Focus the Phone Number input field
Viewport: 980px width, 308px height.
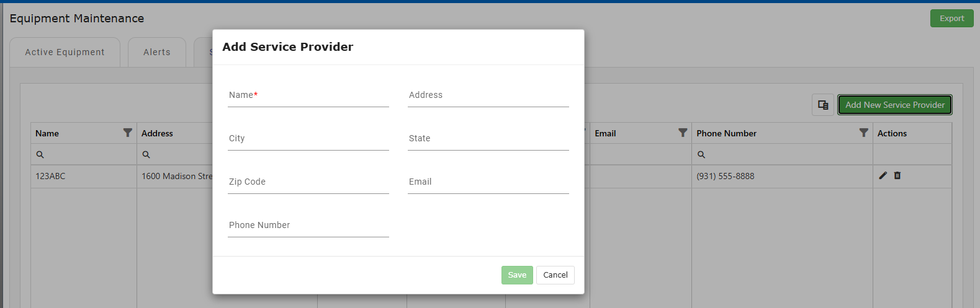coord(308,226)
